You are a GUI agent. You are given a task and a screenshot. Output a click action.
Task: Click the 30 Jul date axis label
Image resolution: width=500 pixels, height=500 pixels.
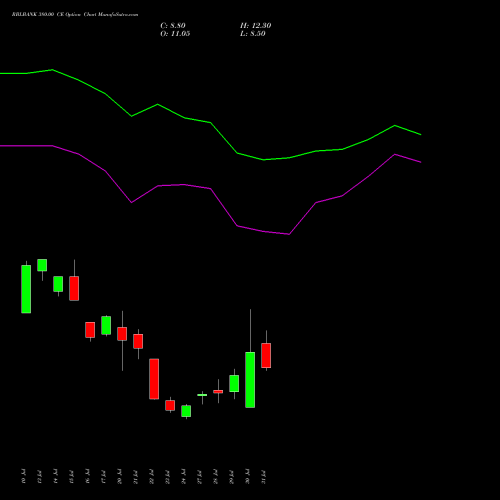pos(247,476)
